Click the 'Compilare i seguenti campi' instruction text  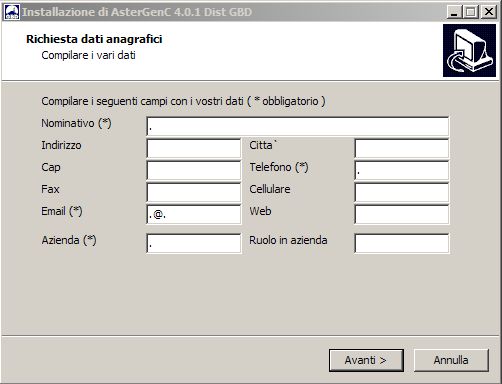pyautogui.click(x=183, y=101)
